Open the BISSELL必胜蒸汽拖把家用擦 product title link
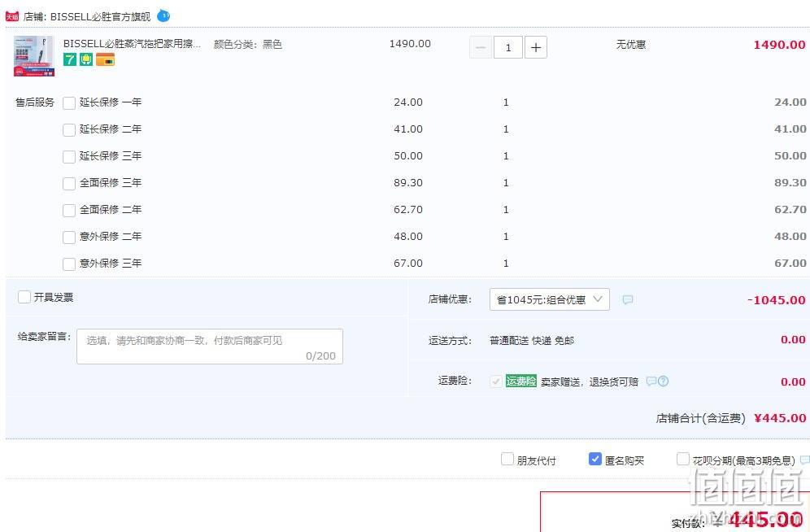This screenshot has width=810, height=532. pos(132,44)
